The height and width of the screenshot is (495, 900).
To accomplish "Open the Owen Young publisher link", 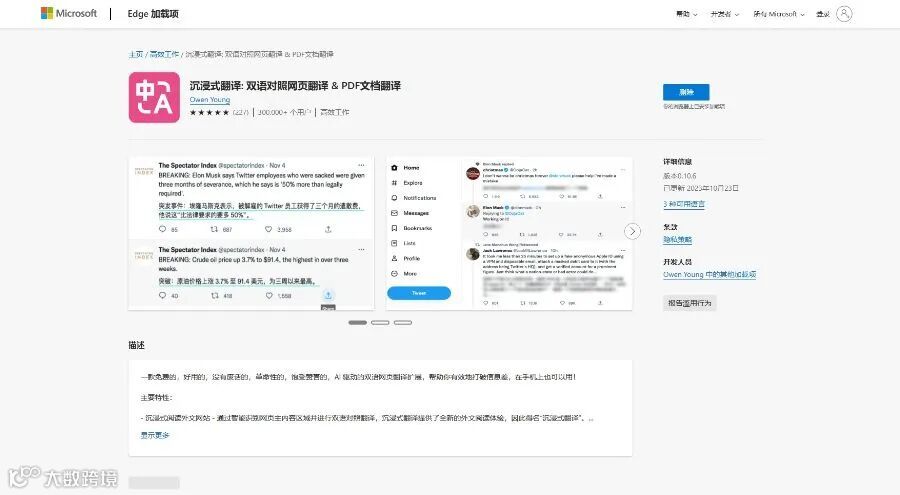I will [x=210, y=99].
